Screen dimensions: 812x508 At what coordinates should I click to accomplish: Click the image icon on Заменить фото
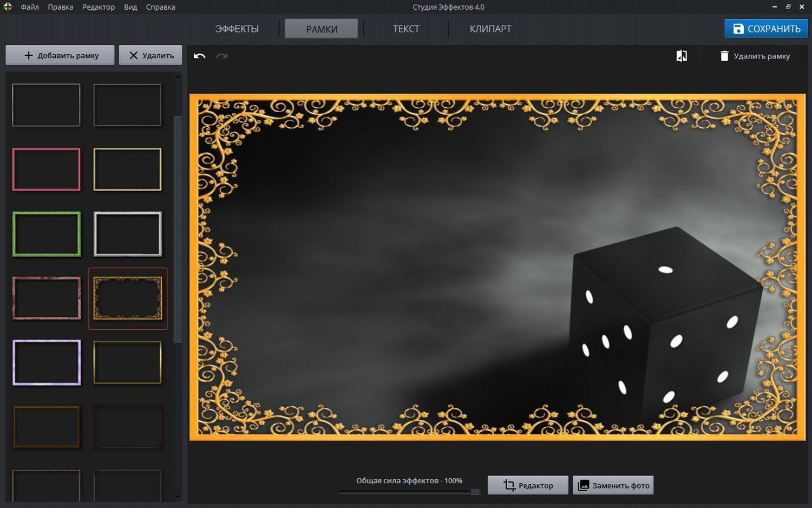click(583, 485)
